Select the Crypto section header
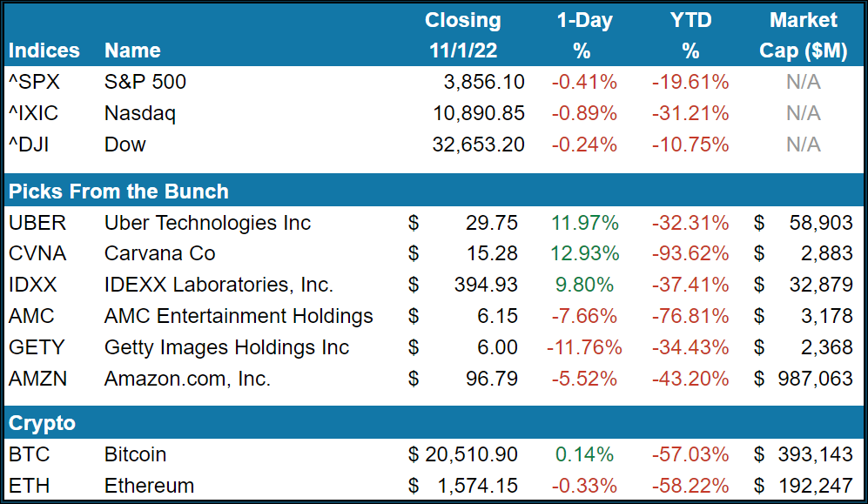The width and height of the screenshot is (868, 504). pos(42,424)
